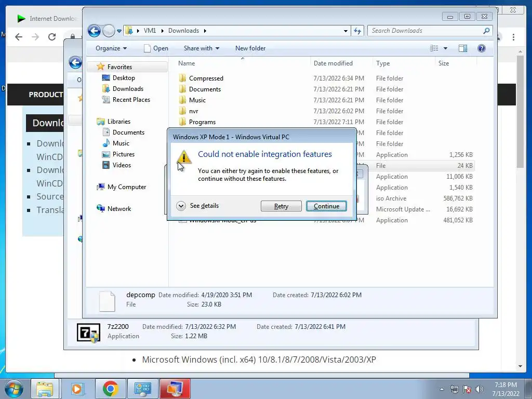
Task: Select the Pictures library
Action: 124,154
